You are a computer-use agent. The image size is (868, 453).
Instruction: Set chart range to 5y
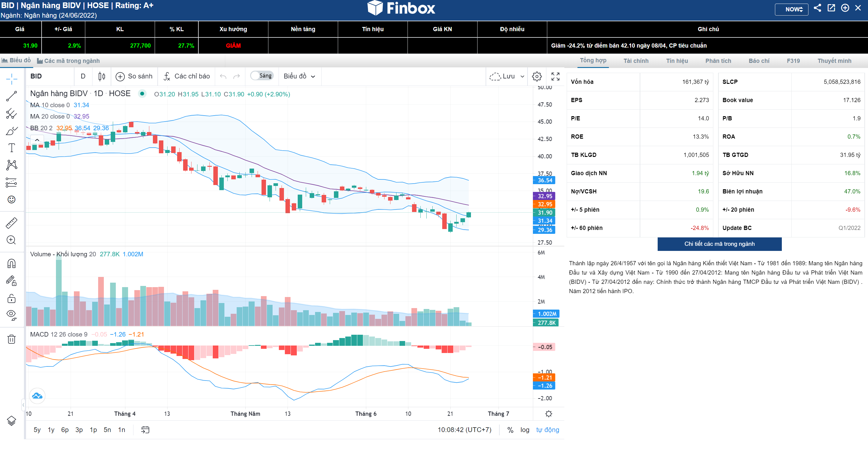(37, 430)
